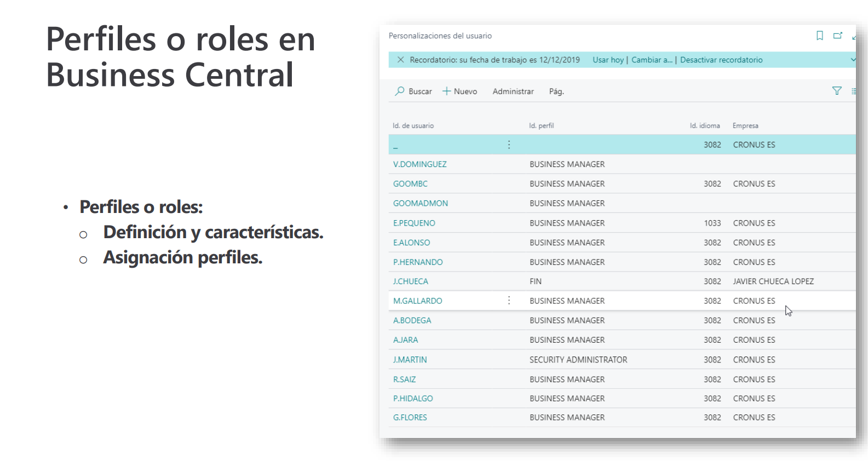Click the plus icon for Nuevo
The image size is (868, 461).
pyautogui.click(x=446, y=91)
